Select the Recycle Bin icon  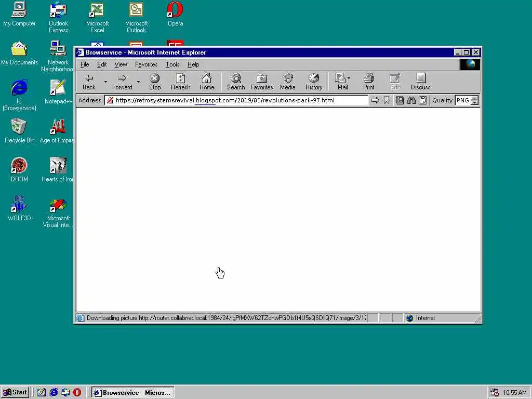coord(19,131)
